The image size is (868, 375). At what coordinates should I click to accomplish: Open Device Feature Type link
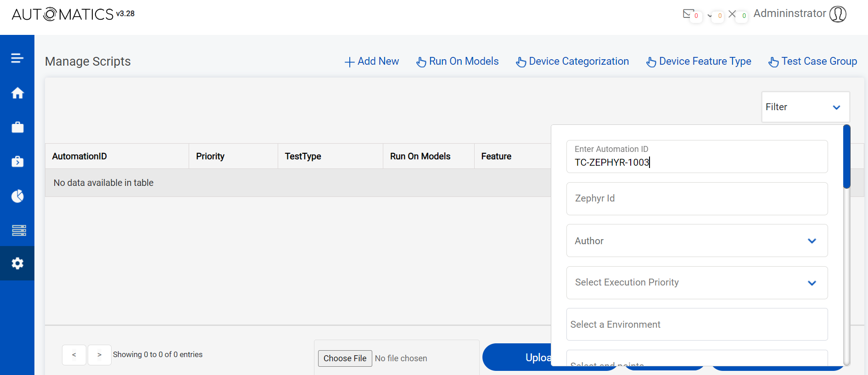699,62
